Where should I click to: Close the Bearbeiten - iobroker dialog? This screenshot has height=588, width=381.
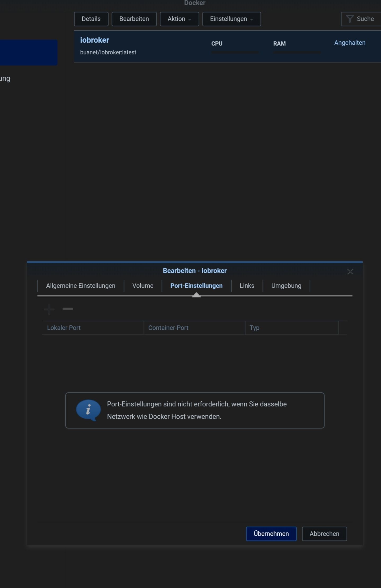coord(350,272)
